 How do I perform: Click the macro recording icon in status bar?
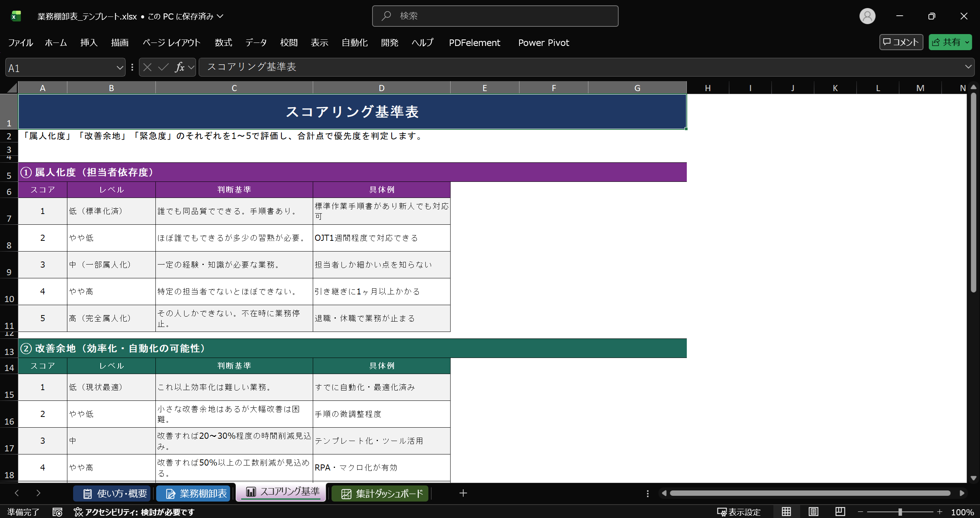click(57, 512)
